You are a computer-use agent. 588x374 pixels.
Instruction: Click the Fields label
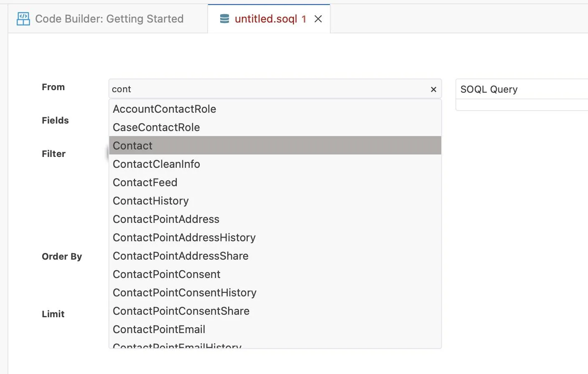coord(55,120)
